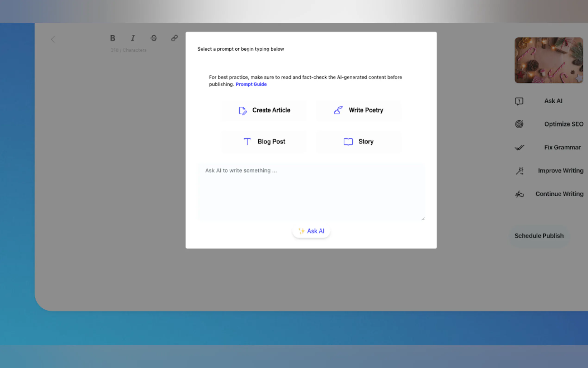Click the Optimize SEO target icon
The height and width of the screenshot is (368, 588).
coord(519,124)
